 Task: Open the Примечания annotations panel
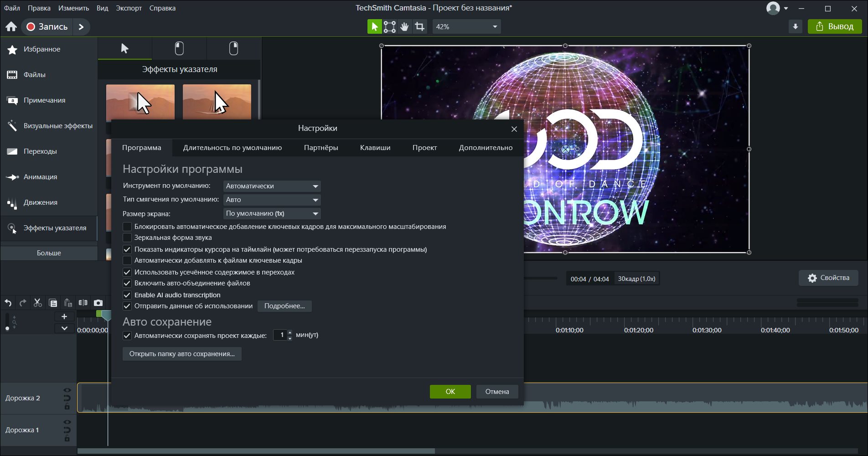coord(49,100)
